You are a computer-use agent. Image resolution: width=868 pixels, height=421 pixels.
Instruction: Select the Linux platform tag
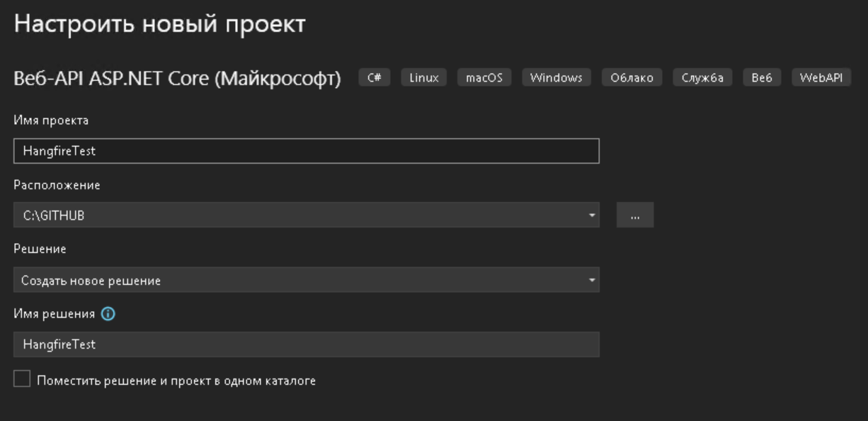coord(424,78)
